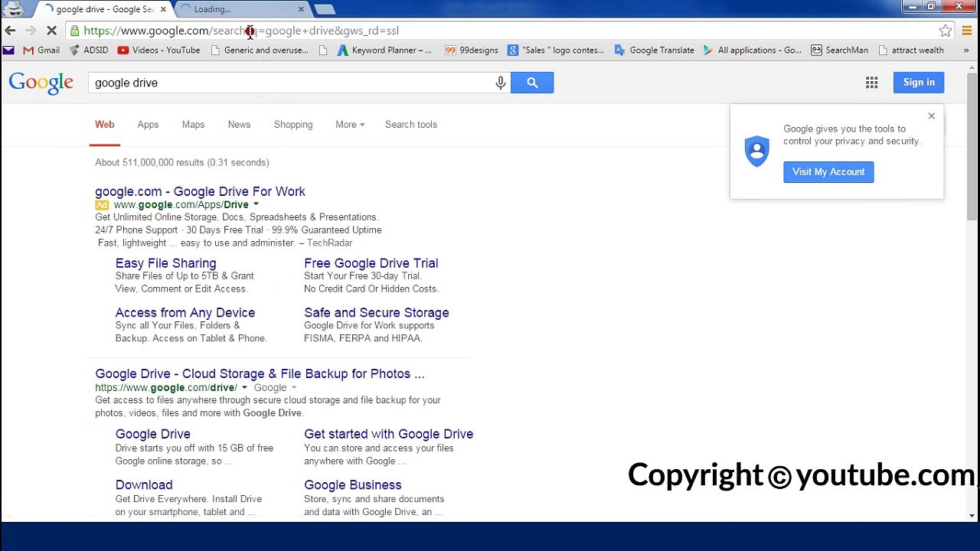Open the SearchMan bookmark
Image resolution: width=980 pixels, height=551 pixels.
pyautogui.click(x=839, y=51)
